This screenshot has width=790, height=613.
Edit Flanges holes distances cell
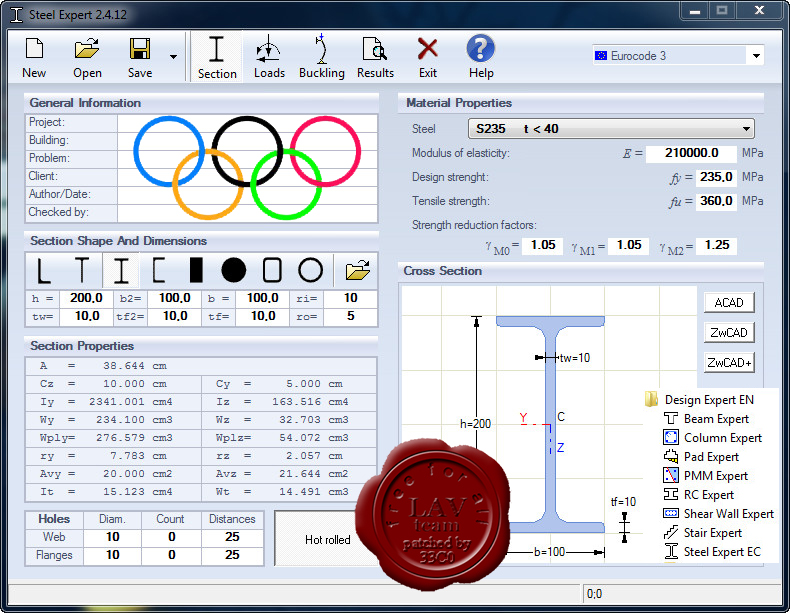click(232, 555)
